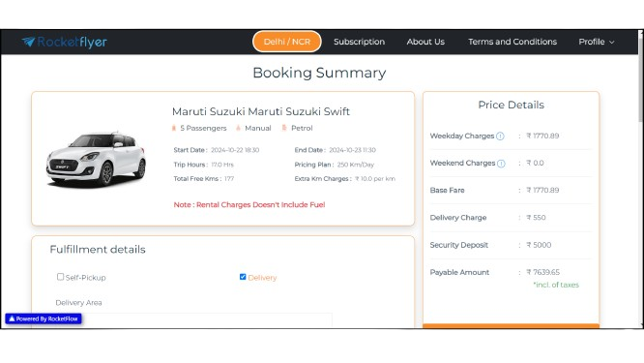
Task: Click the Delivery Charge ₹ 550 value
Action: (x=536, y=218)
